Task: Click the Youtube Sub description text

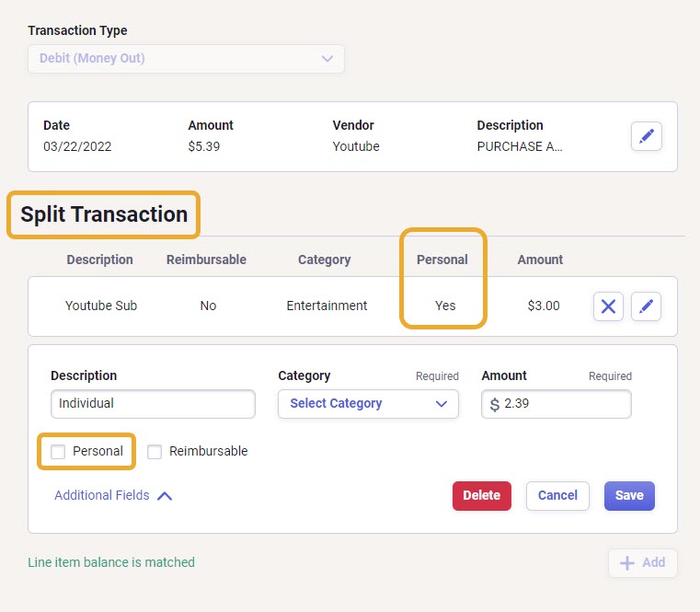Action: pyautogui.click(x=101, y=306)
